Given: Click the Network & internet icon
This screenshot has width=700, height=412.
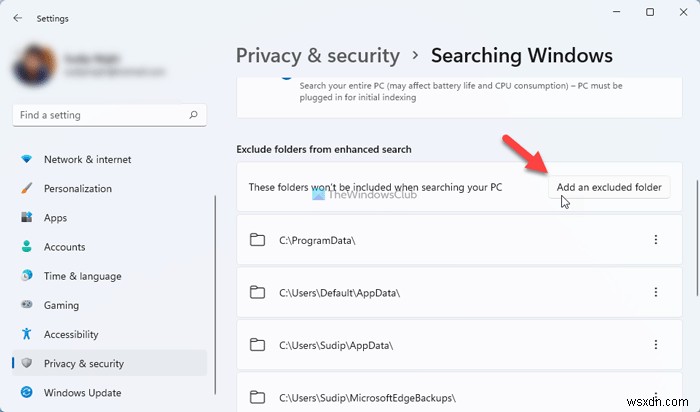Looking at the screenshot, I should [26, 159].
